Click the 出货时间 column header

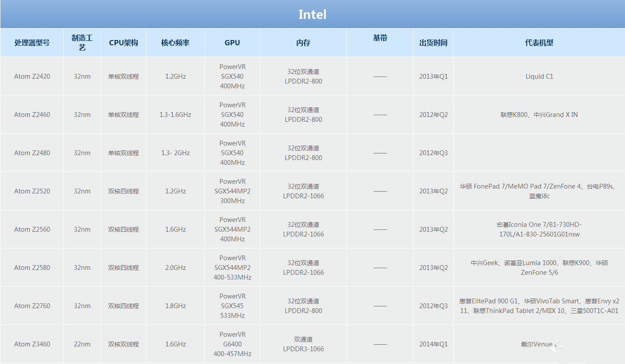pyautogui.click(x=433, y=43)
